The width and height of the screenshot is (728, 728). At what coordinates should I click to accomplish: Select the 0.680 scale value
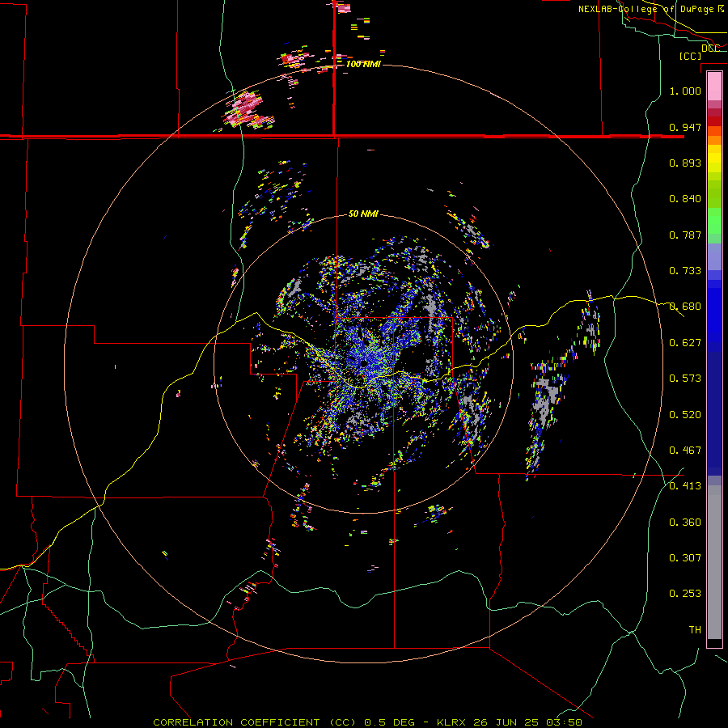click(685, 307)
